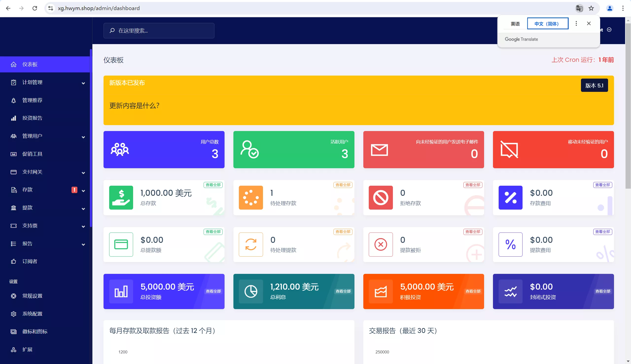The width and height of the screenshot is (631, 364).
Task: Switch translation to 英语 tab
Action: (x=515, y=24)
